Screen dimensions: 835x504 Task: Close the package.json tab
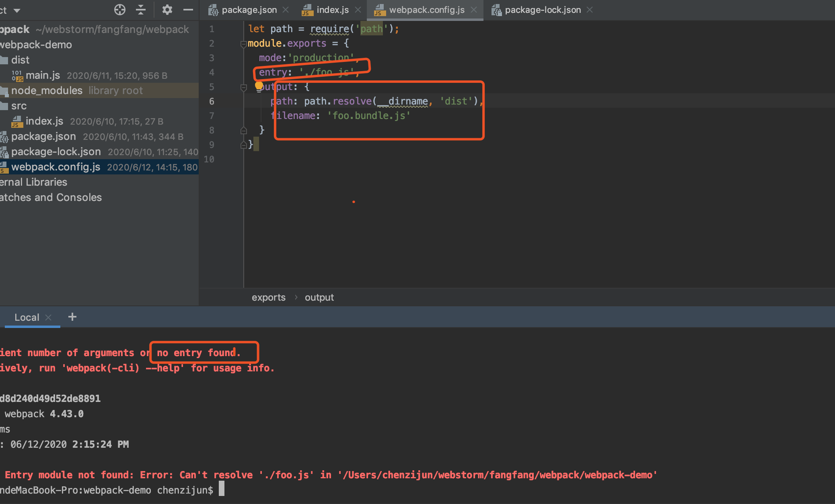286,10
